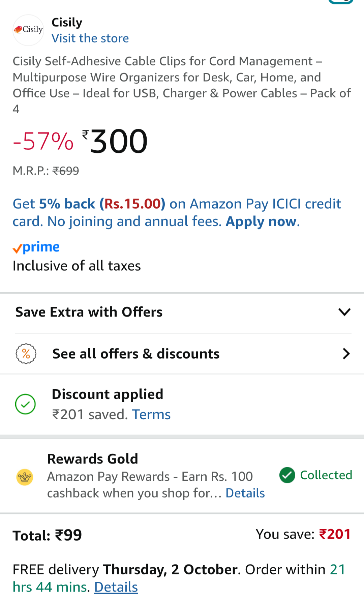Tap the green Discount applied checkmark icon
The height and width of the screenshot is (601, 364).
point(25,404)
